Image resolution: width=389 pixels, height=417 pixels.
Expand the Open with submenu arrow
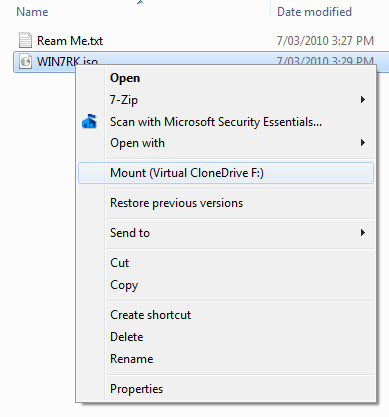[x=363, y=143]
